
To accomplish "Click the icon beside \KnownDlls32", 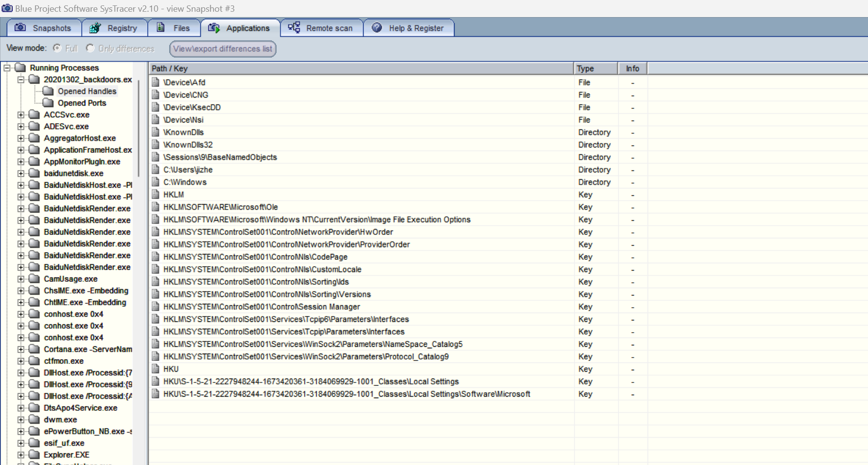I will pyautogui.click(x=155, y=145).
